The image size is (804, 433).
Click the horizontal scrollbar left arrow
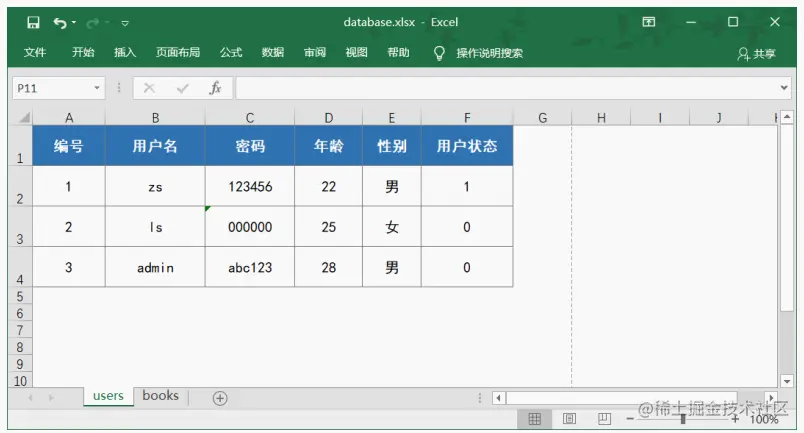[x=499, y=398]
